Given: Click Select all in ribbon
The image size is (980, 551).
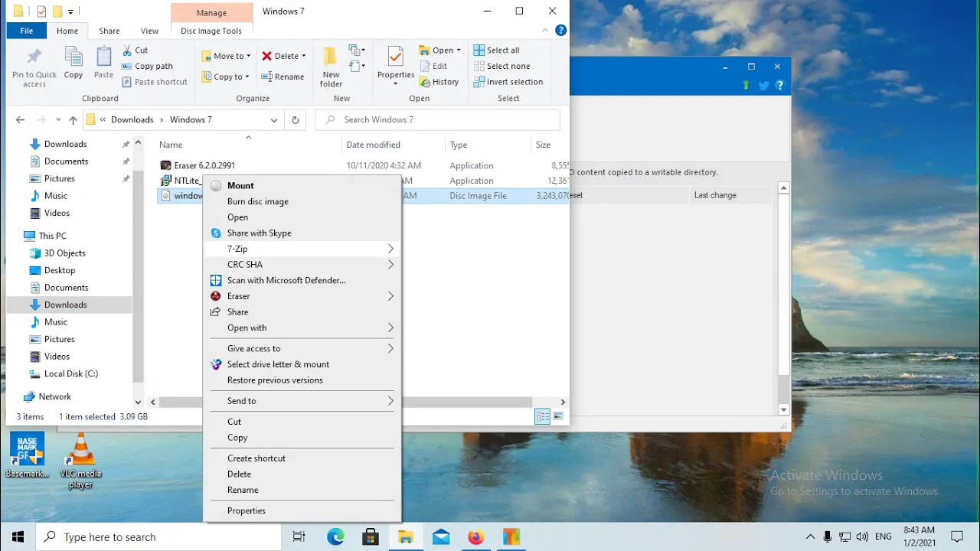Looking at the screenshot, I should (x=496, y=51).
